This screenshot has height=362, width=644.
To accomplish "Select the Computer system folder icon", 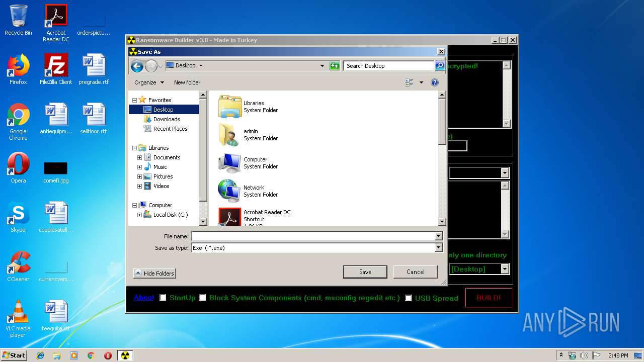I will (230, 163).
